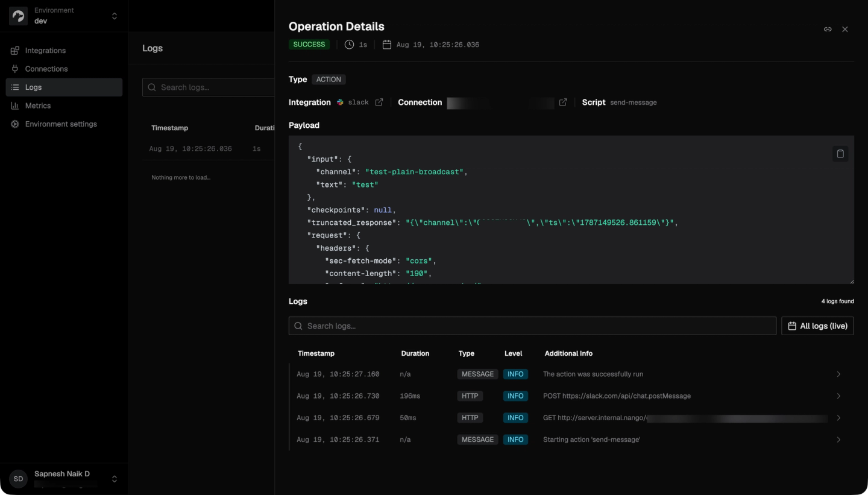The width and height of the screenshot is (868, 495).
Task: Open the All logs (live) date filter
Action: point(817,326)
